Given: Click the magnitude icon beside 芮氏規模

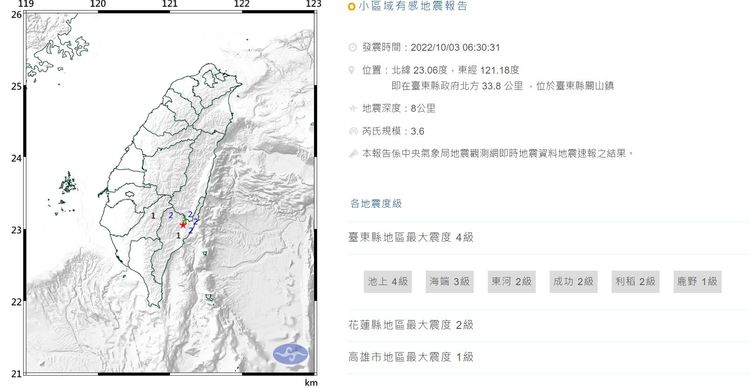Looking at the screenshot, I should coord(353,131).
